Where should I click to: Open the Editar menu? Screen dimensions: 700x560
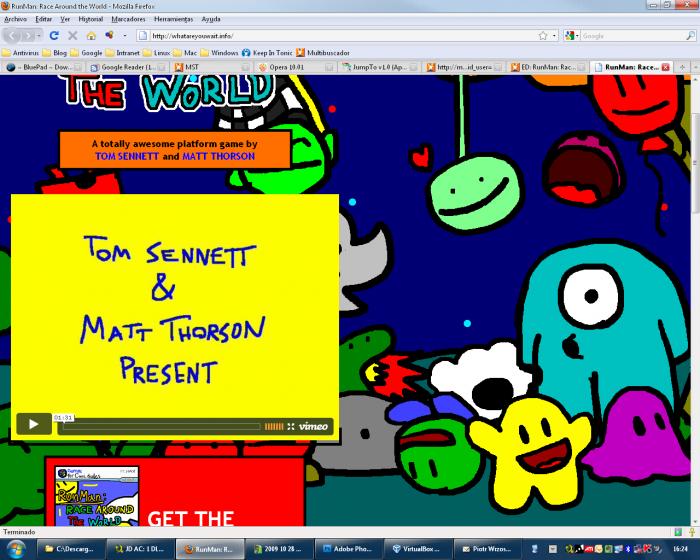44,19
